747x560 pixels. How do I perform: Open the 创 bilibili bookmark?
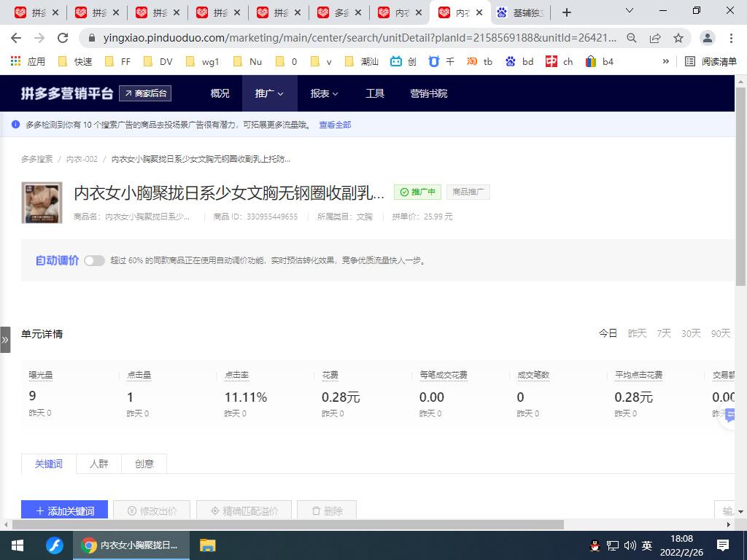coord(403,61)
